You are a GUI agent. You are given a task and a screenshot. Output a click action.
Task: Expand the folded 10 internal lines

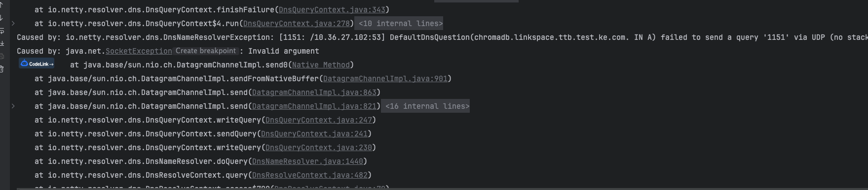pyautogui.click(x=399, y=24)
